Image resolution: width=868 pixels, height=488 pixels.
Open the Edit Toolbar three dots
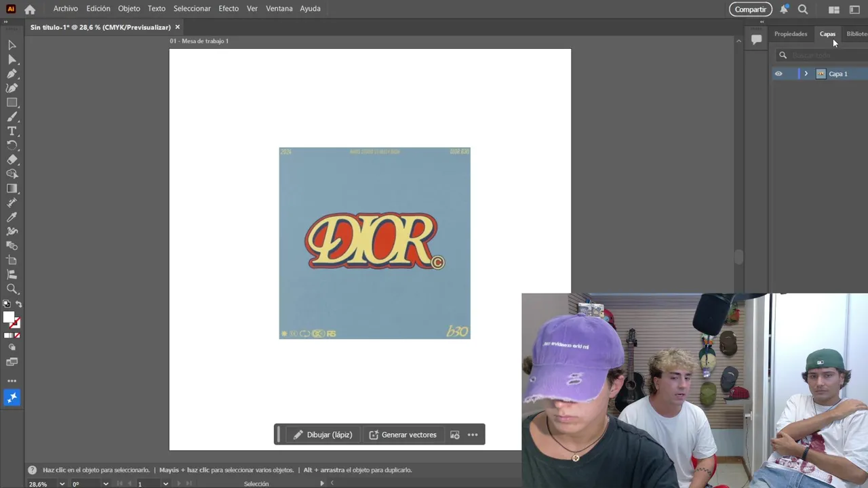click(12, 381)
